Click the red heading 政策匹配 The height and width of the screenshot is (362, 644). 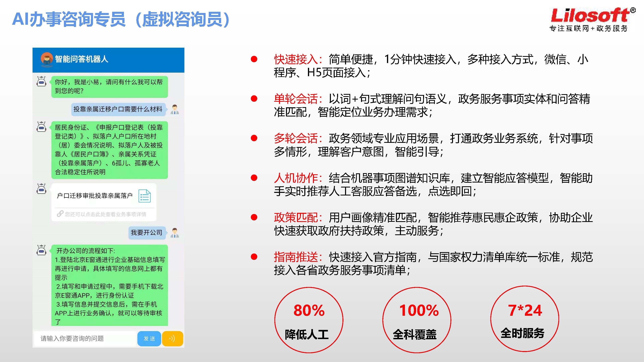[x=296, y=218]
